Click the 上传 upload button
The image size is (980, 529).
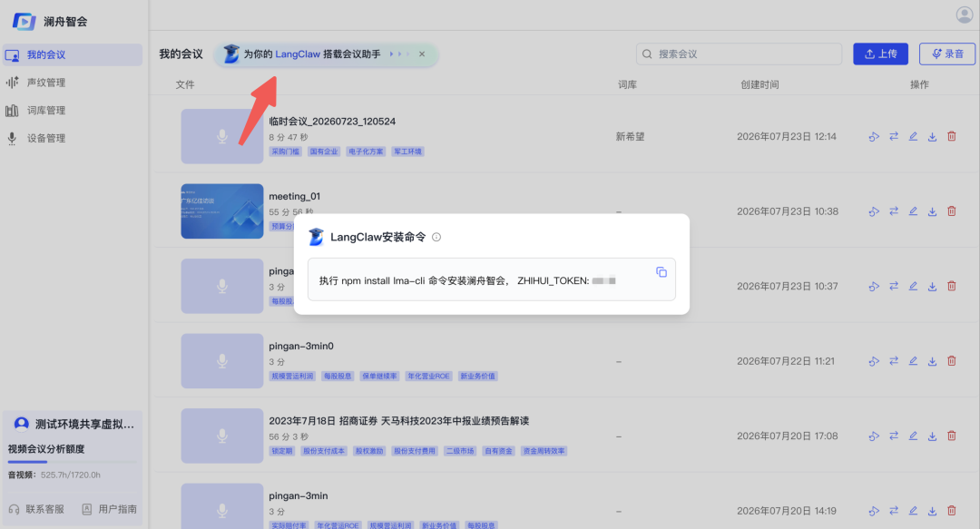(880, 54)
